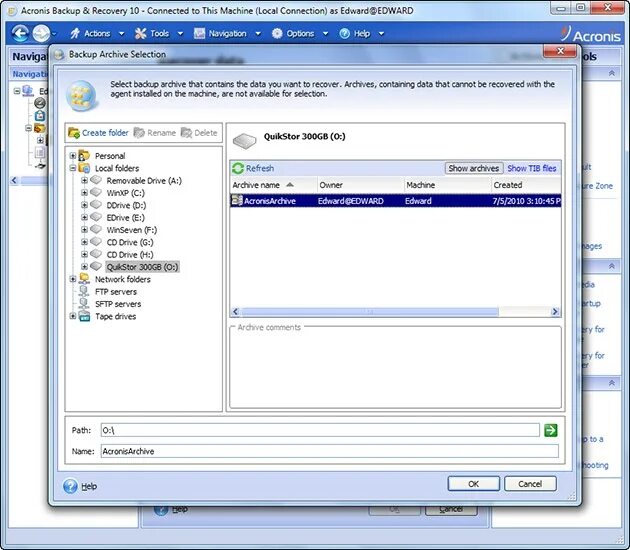Click the Created column header
Viewport: 630px width, 550px height.
pos(526,185)
